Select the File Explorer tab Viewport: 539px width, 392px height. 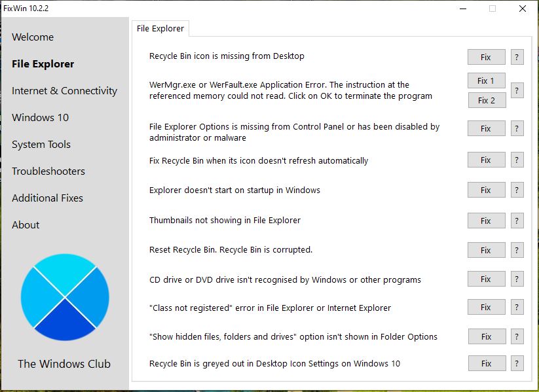(160, 28)
